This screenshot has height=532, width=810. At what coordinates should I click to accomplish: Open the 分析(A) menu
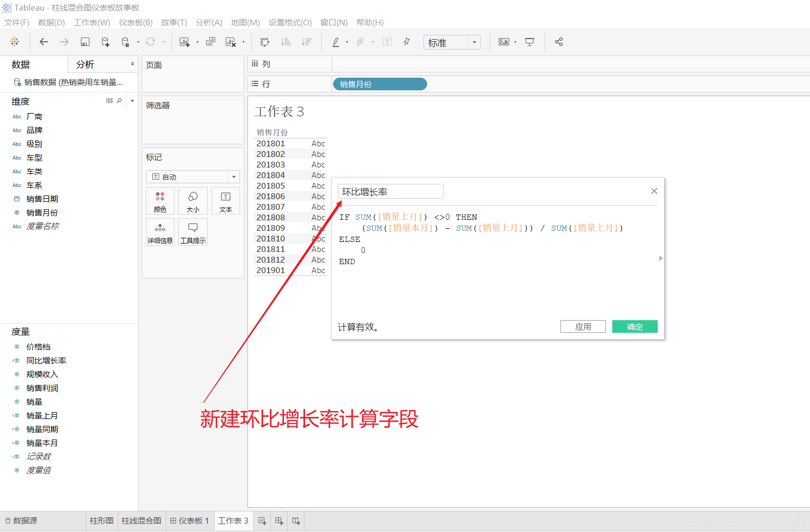coord(209,23)
